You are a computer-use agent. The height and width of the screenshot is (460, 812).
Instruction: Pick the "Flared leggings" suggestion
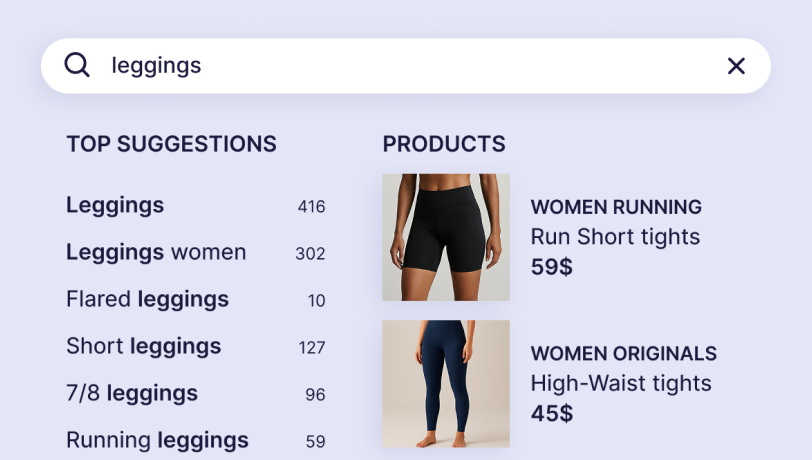coord(147,299)
